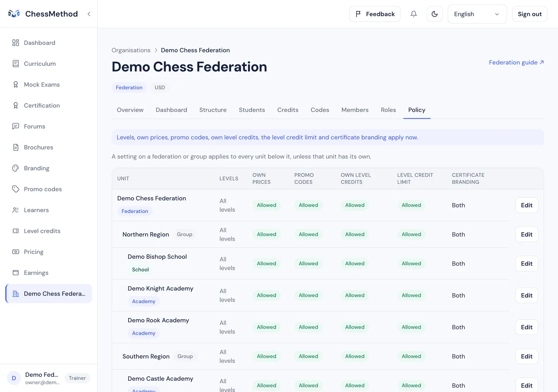Click the ChessMethod logo icon

point(14,14)
